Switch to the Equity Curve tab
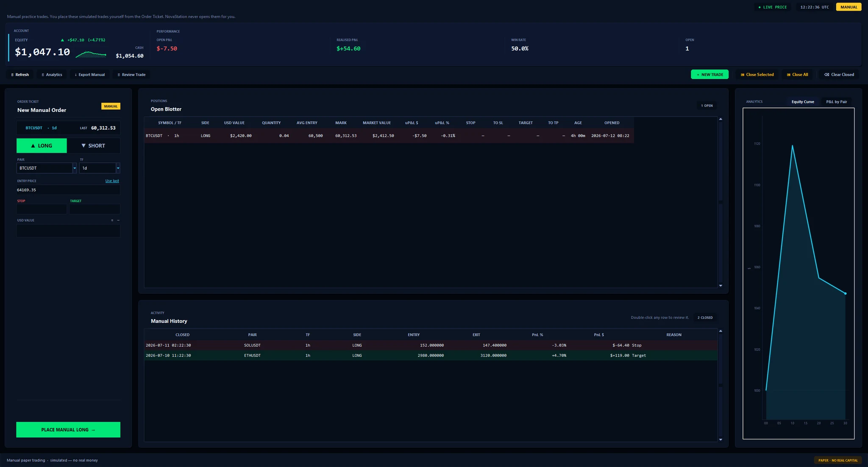The image size is (868, 467). point(803,102)
